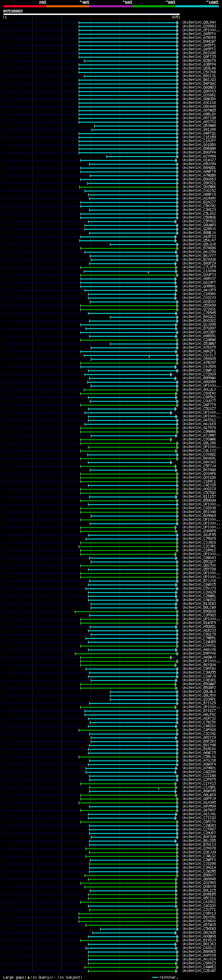This screenshot has height=980, width=222.
Task: Select hit label UniRef100_A6R037
Action: (x=199, y=278)
